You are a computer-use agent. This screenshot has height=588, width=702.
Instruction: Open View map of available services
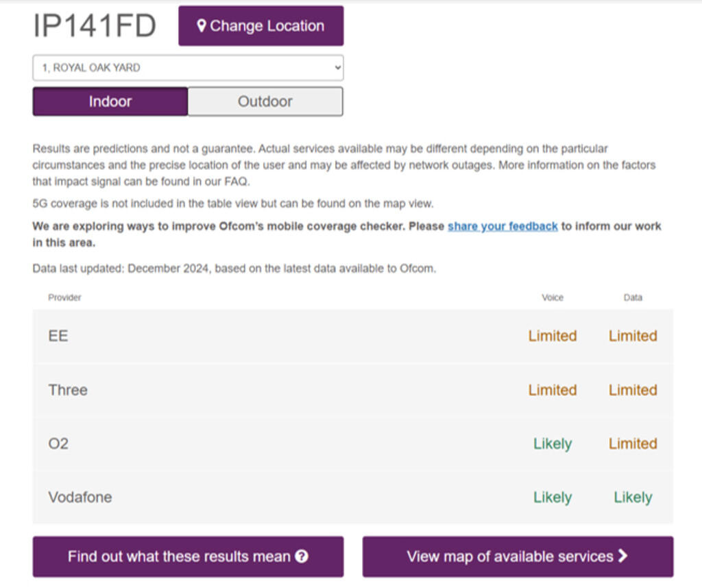517,556
